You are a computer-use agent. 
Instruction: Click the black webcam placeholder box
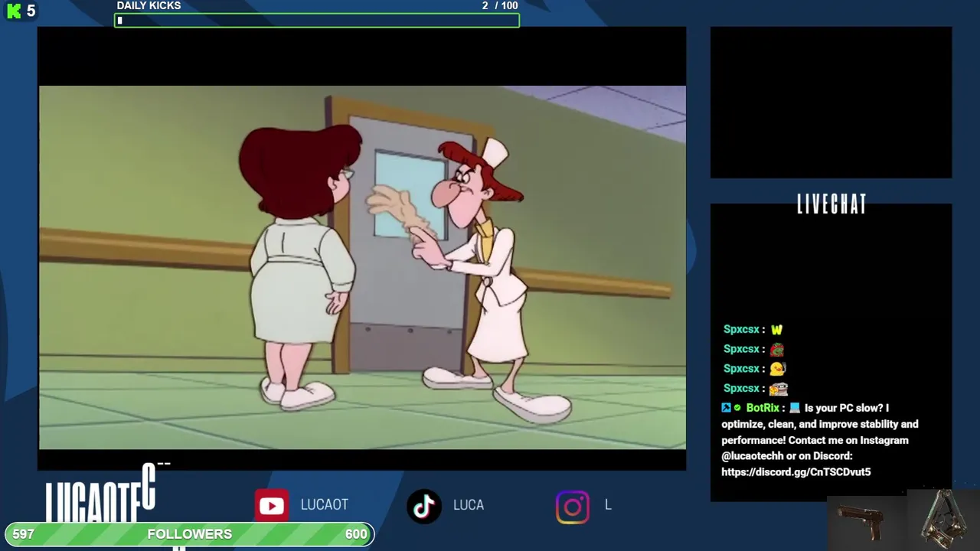coord(831,103)
